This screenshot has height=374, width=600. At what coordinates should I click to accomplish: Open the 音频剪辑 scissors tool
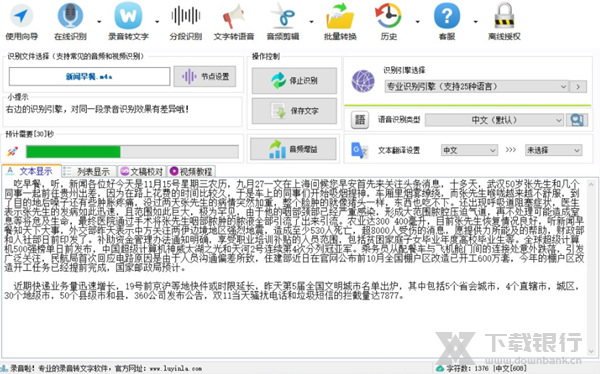(x=283, y=21)
